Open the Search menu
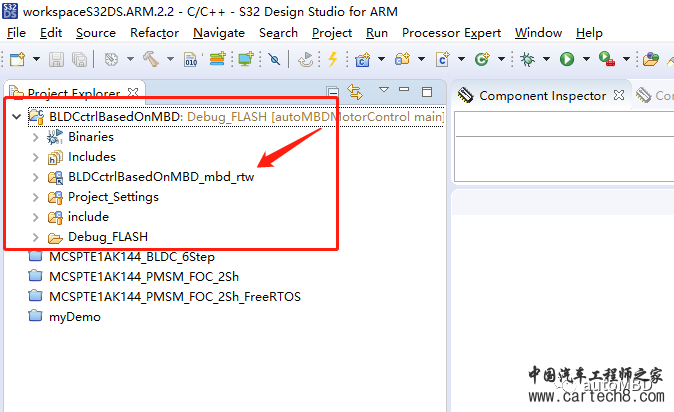674x412 pixels. 278,33
